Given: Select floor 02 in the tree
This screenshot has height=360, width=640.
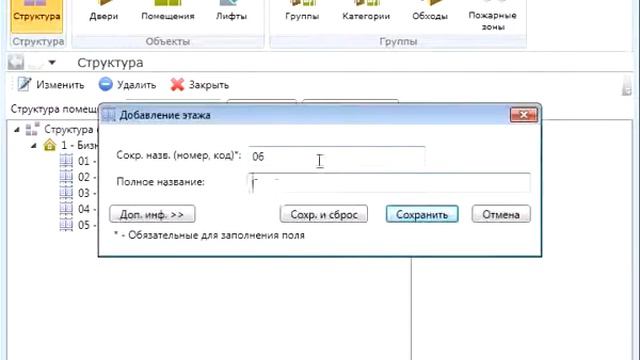Looking at the screenshot, I should click(78, 177).
